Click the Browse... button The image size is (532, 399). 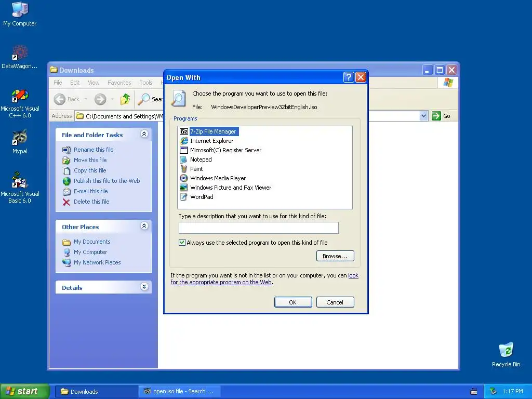pyautogui.click(x=335, y=256)
